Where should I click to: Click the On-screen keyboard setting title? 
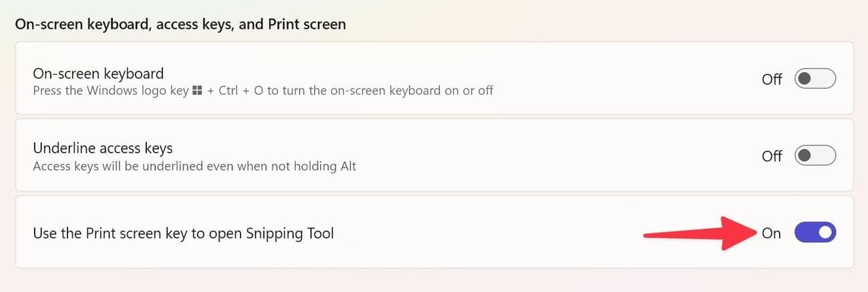point(98,73)
